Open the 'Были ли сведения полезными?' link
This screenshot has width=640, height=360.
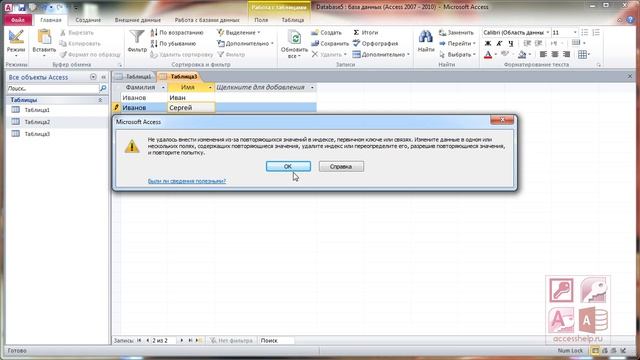click(x=187, y=181)
